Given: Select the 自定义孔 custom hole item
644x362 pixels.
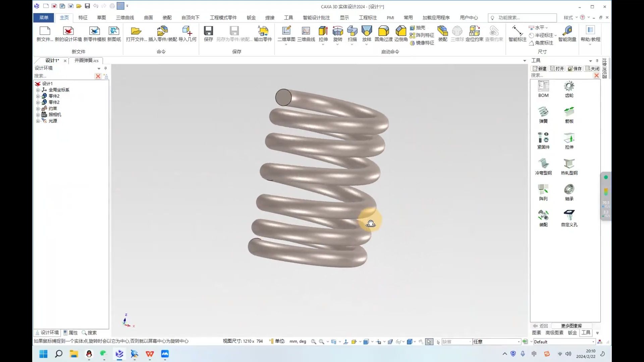Looking at the screenshot, I should (x=569, y=218).
